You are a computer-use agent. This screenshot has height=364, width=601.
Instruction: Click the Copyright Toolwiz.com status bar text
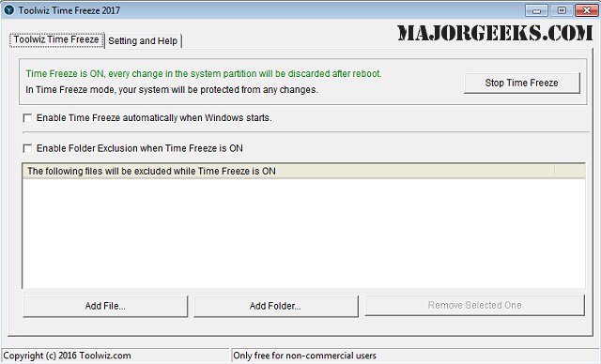(x=67, y=356)
